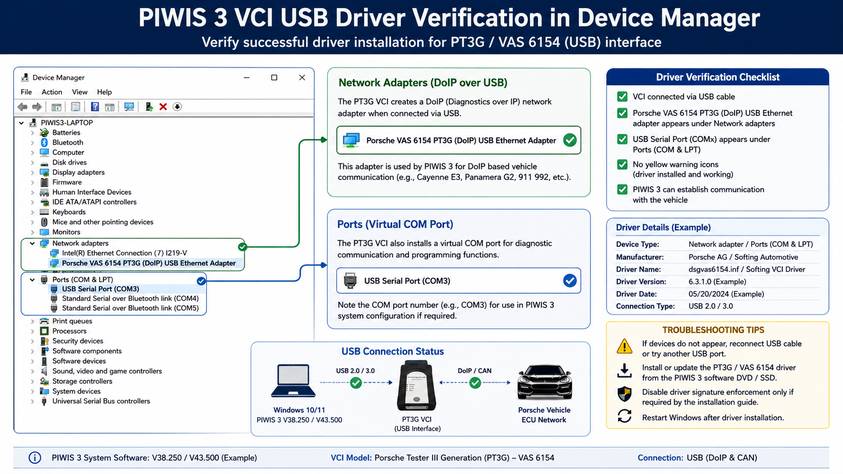843x474 pixels.
Task: Click the Porsche vehicle car image
Action: (x=544, y=382)
